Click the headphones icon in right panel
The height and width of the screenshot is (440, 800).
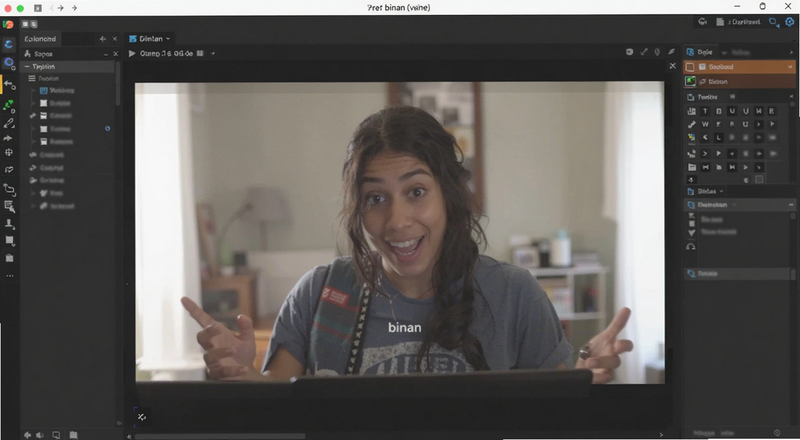pyautogui.click(x=691, y=247)
